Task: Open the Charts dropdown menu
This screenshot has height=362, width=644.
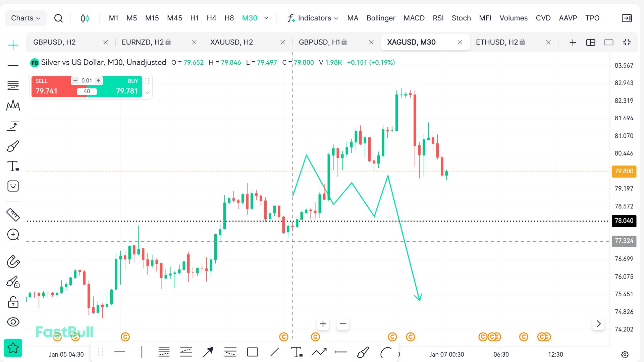Action: tap(26, 18)
